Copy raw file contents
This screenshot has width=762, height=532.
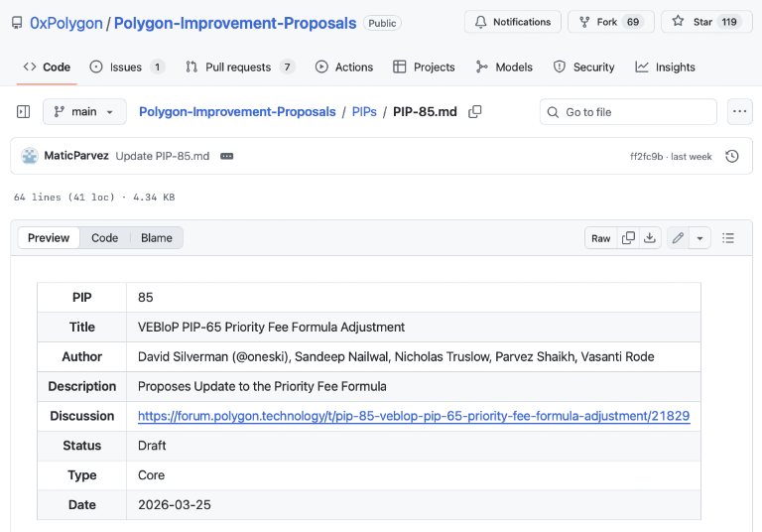point(628,238)
